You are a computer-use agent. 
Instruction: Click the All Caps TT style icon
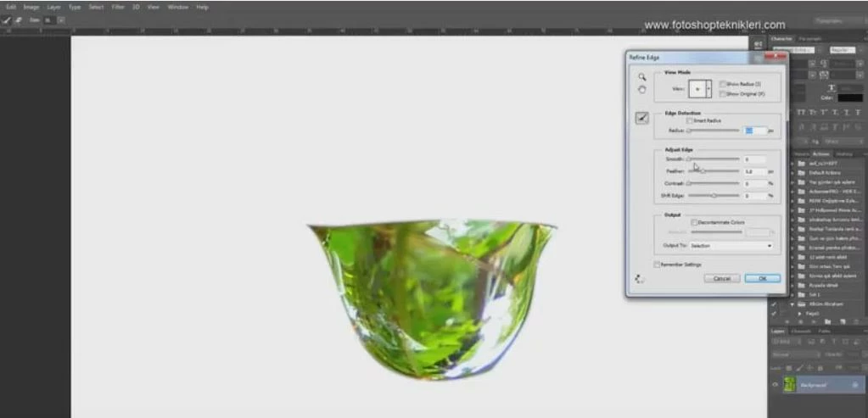[x=800, y=112]
